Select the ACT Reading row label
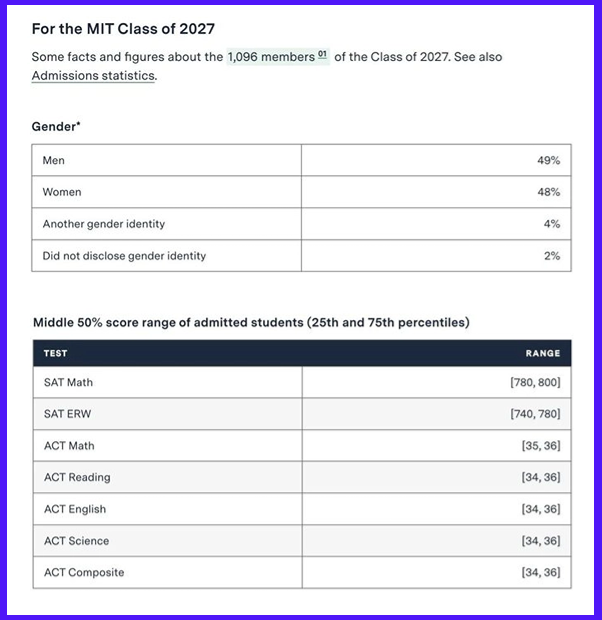 pos(77,477)
